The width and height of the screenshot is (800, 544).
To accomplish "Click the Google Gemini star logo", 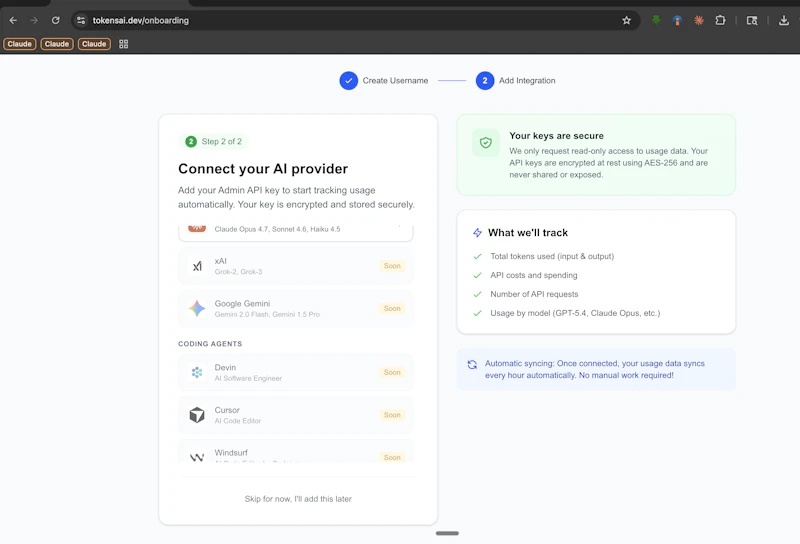I will [197, 308].
